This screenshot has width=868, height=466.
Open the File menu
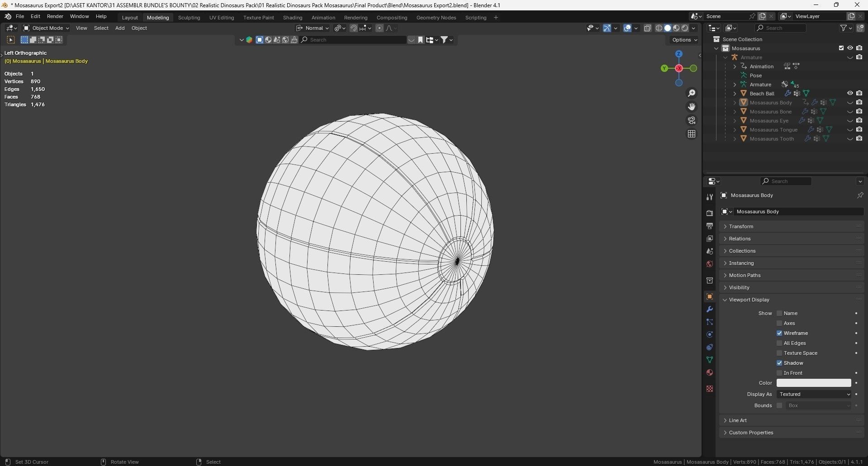click(x=20, y=16)
